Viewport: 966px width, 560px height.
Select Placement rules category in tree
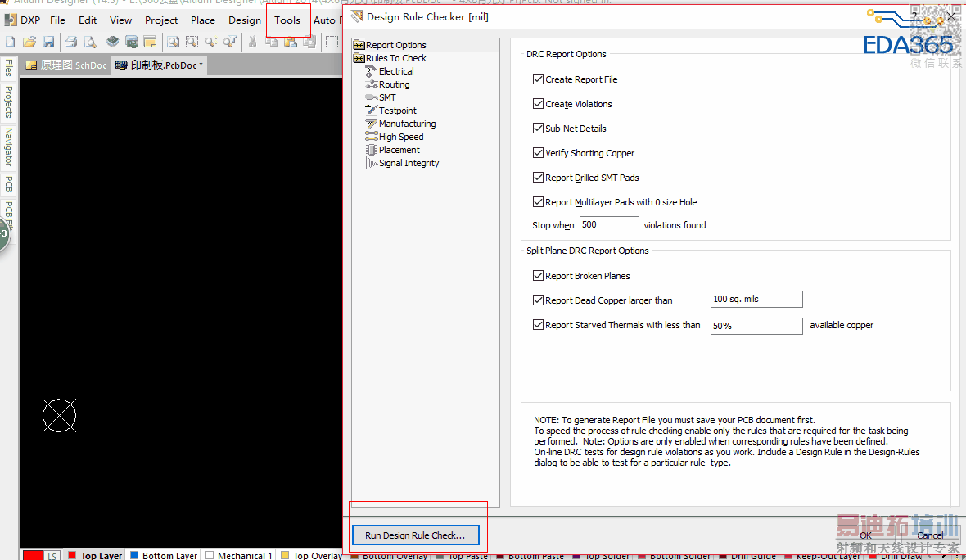point(392,150)
